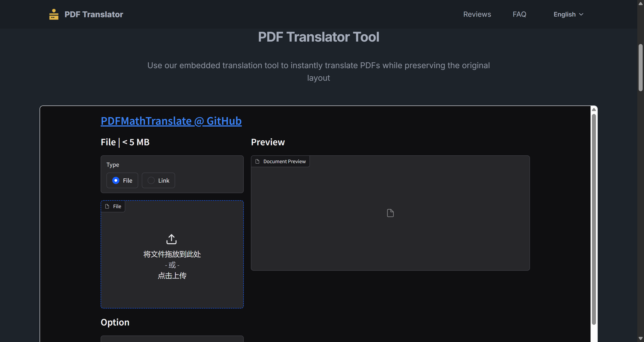Click the embedded tool vertical scrollbar thumb

coord(594,219)
